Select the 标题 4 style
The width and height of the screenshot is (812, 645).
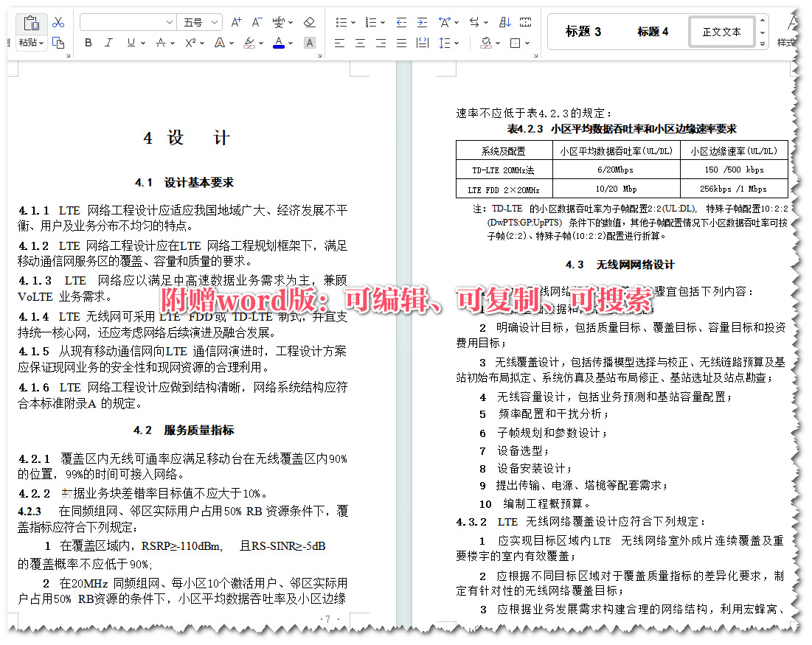click(652, 31)
